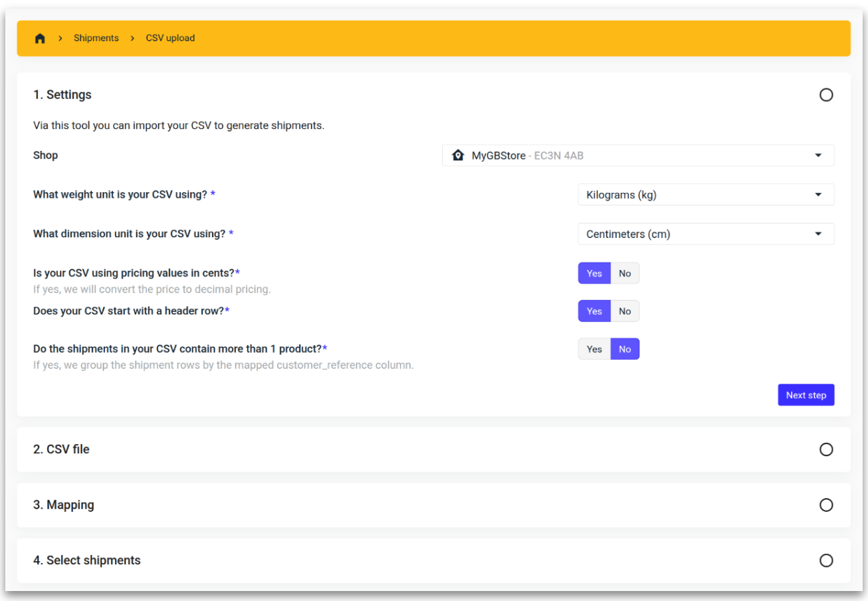Go to Shipments in the breadcrumb
This screenshot has height=601, width=868.
click(96, 39)
